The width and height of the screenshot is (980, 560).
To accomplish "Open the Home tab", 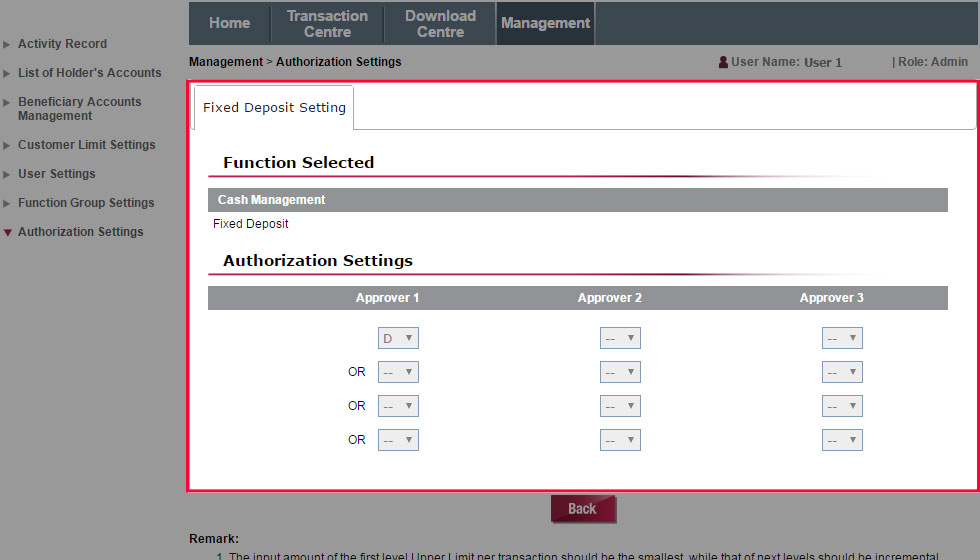I will (229, 23).
